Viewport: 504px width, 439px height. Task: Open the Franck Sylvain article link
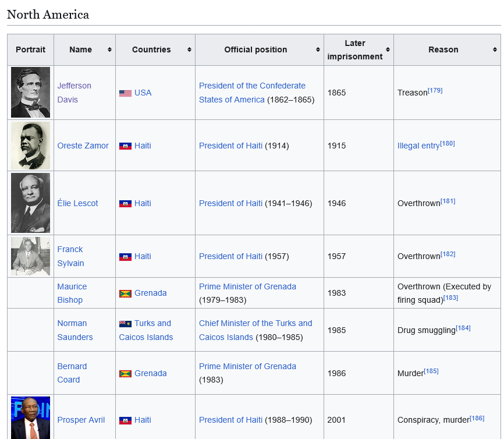71,256
